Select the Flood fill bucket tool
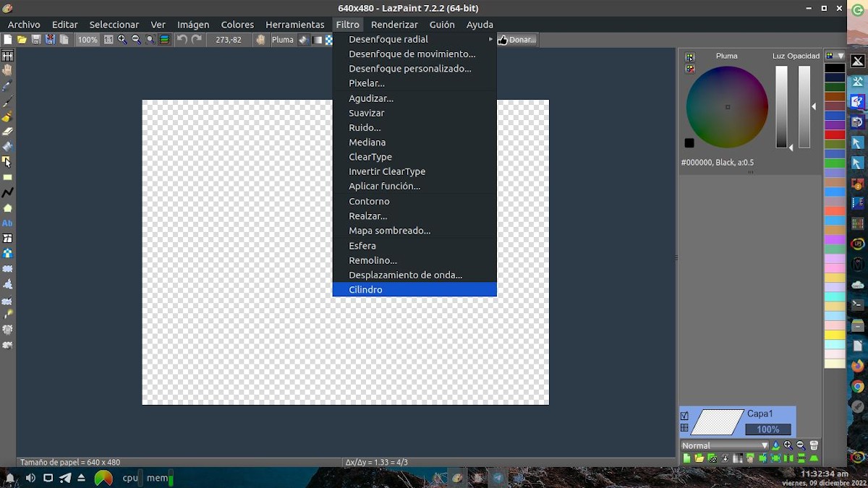Viewport: 868px width, 488px height. [7, 147]
